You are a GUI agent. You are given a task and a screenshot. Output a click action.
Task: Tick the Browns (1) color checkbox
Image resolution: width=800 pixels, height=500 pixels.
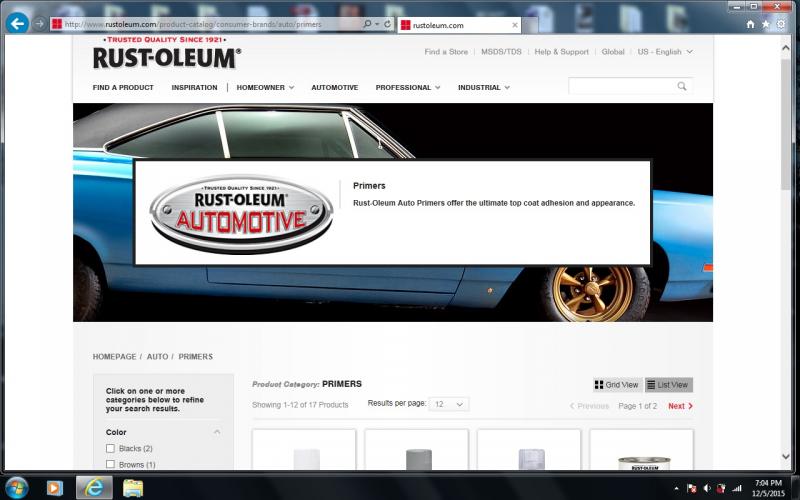pos(110,464)
